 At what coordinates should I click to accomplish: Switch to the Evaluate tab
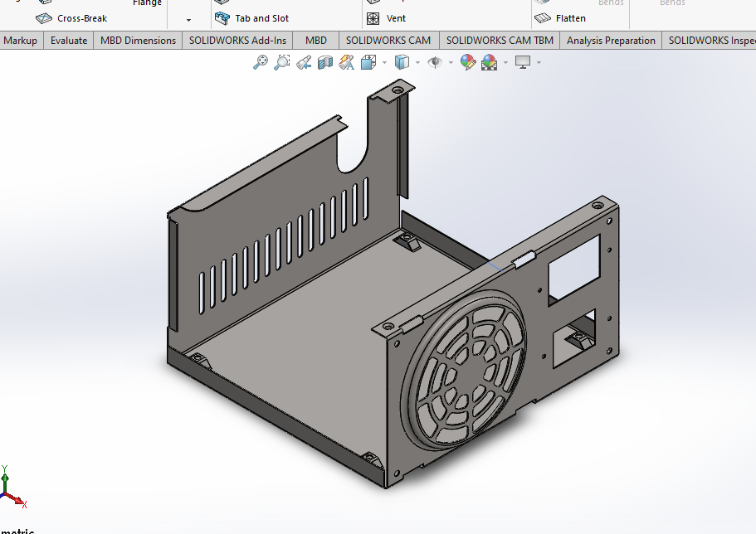coord(69,41)
